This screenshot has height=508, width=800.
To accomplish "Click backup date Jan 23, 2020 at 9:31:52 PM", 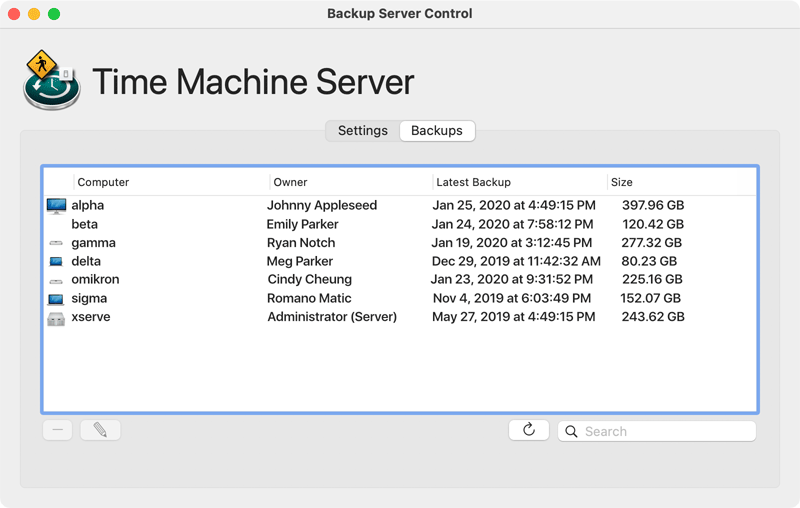I will [x=512, y=280].
